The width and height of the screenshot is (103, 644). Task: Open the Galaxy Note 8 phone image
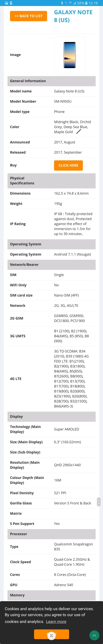click(70, 55)
